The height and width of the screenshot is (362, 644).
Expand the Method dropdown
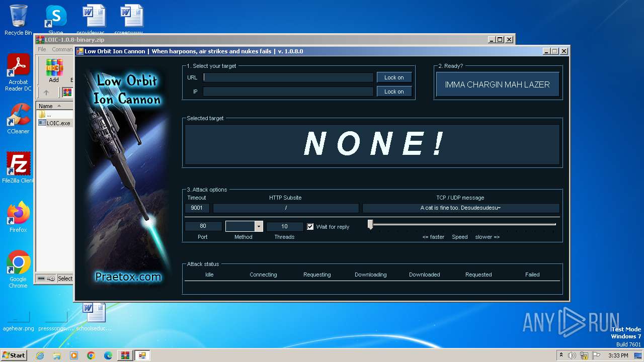pos(259,226)
